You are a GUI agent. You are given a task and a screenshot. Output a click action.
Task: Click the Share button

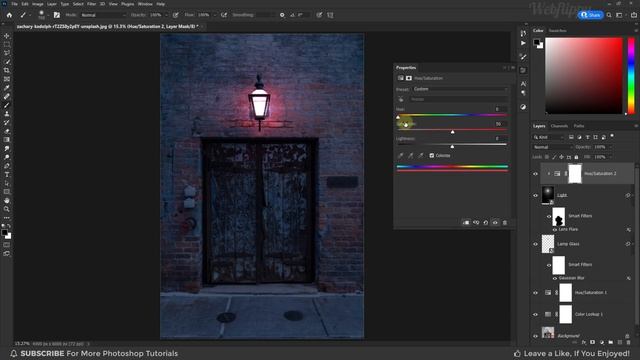[591, 15]
